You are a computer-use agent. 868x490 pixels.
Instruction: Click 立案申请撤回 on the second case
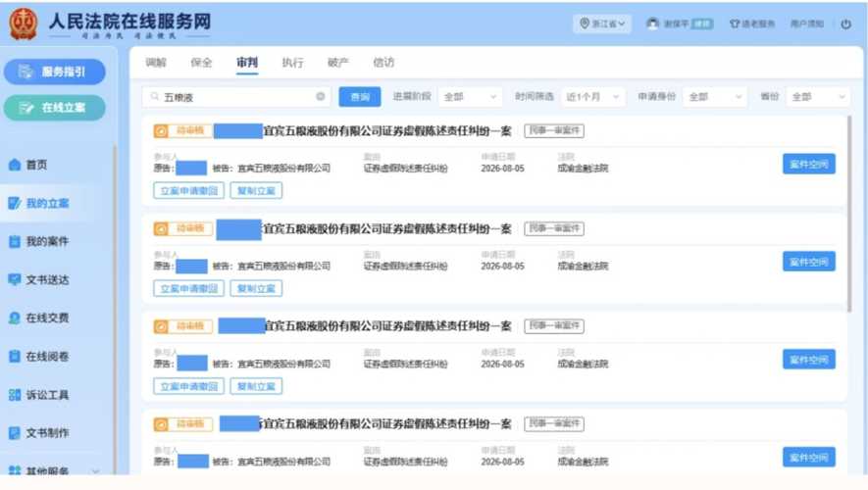click(x=188, y=288)
